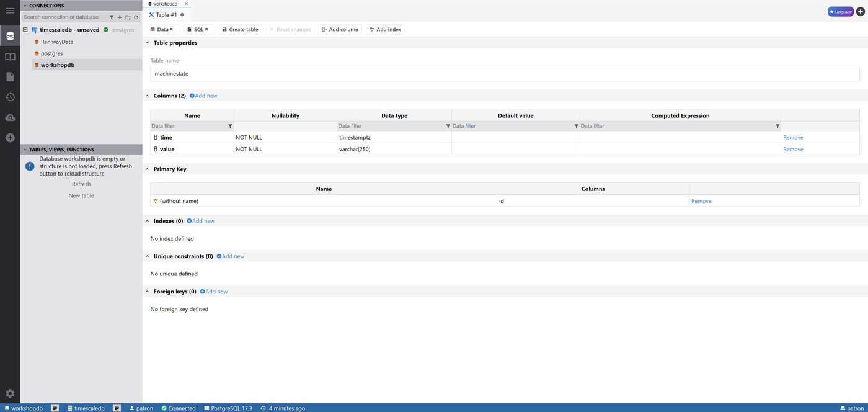Screen dimensions: 868x412
Task: Open settings via the gear icon
Action: click(9, 393)
